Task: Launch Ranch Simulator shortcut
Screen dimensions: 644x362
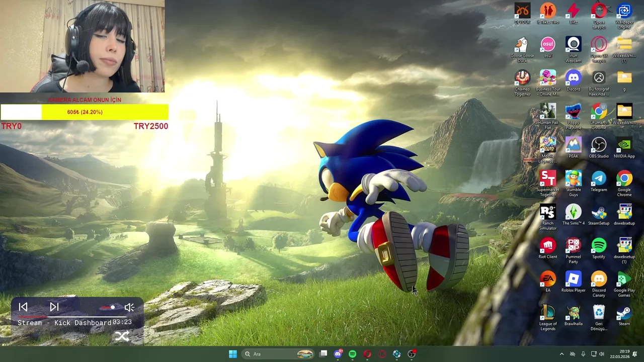Action: tap(548, 217)
